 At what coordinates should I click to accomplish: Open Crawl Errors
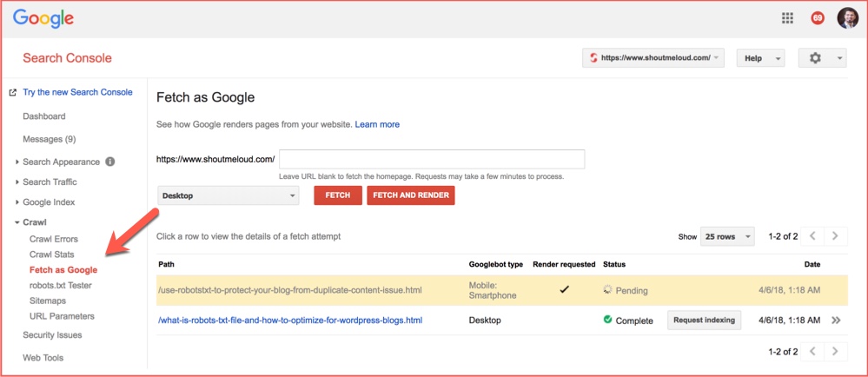pyautogui.click(x=54, y=239)
